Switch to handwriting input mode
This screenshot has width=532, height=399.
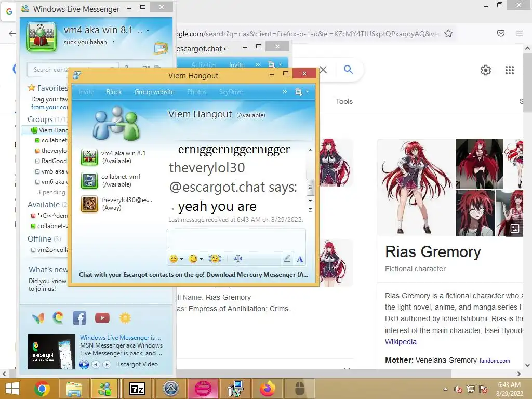(287, 259)
